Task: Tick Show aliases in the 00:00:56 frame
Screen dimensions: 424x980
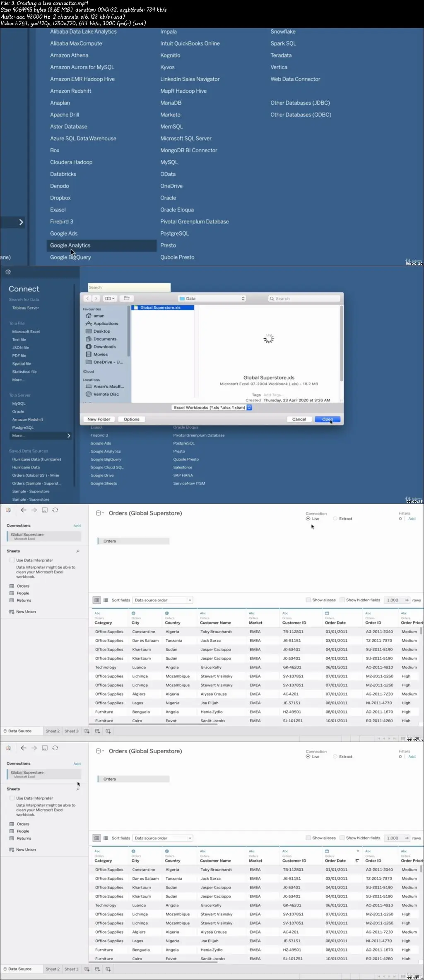Action: [308, 600]
